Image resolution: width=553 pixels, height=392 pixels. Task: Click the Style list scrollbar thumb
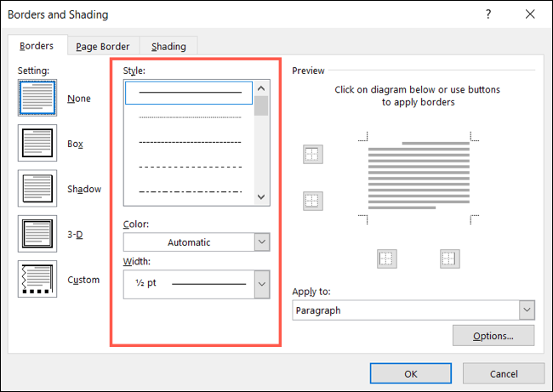pos(261,105)
